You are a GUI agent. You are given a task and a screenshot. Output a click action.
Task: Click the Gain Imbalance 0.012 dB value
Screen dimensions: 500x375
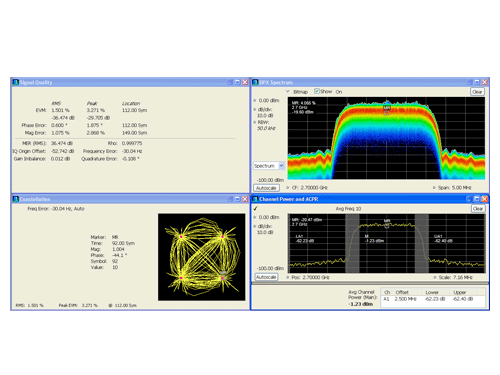60,159
